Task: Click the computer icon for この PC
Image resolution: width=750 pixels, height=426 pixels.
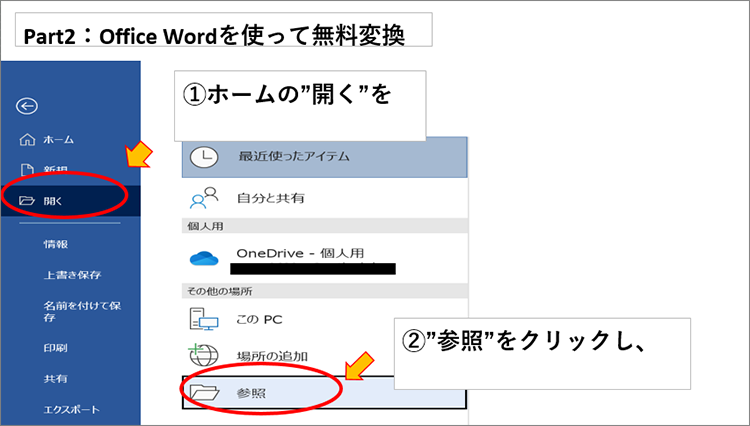Action: pyautogui.click(x=204, y=319)
